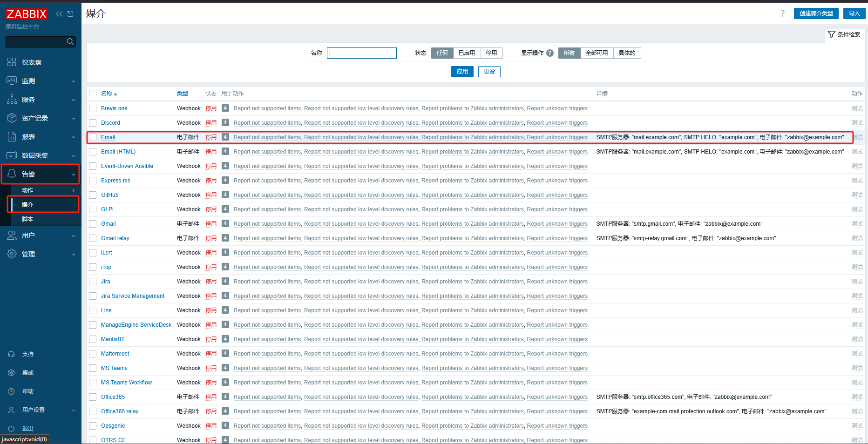Click the 报表 reports icon
The width and height of the screenshot is (868, 444).
12,137
